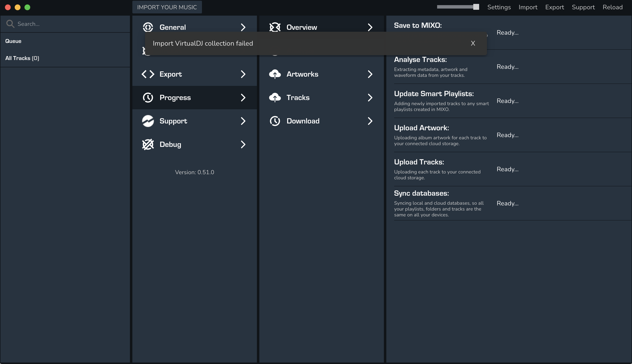Click the Support icon in settings list

(x=148, y=121)
